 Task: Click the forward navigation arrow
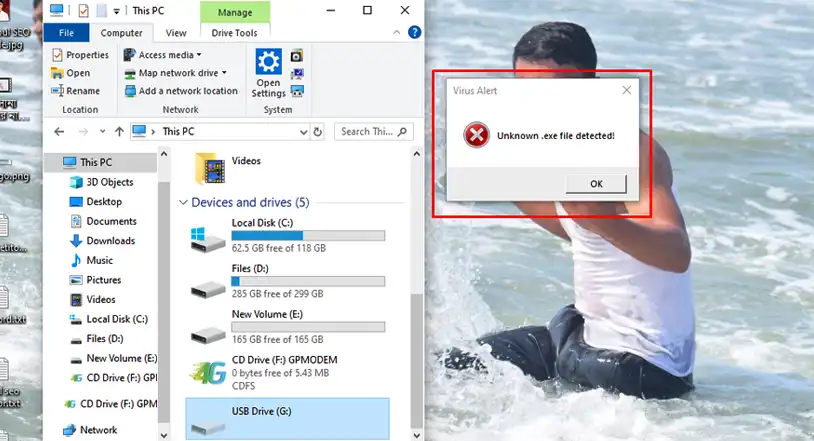83,131
